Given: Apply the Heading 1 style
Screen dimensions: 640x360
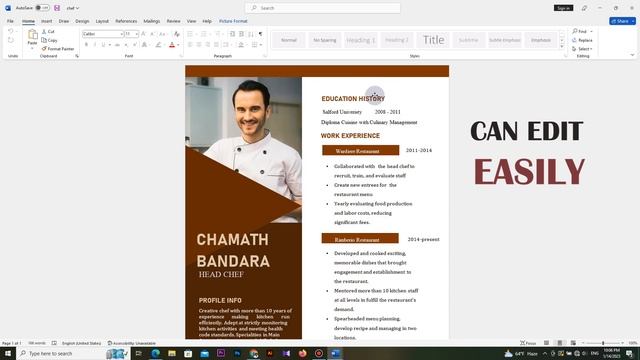Looking at the screenshot, I should coord(360,40).
